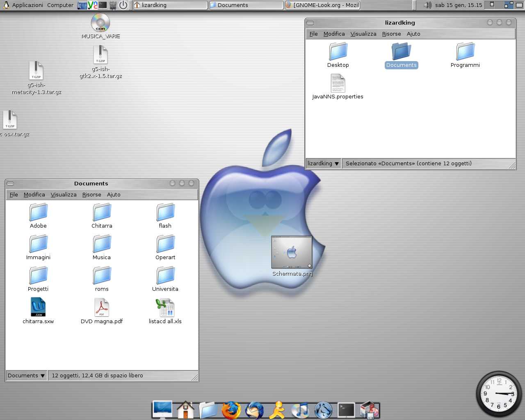Select Desktop folder in lizardking window
The width and height of the screenshot is (525, 420).
pyautogui.click(x=338, y=55)
